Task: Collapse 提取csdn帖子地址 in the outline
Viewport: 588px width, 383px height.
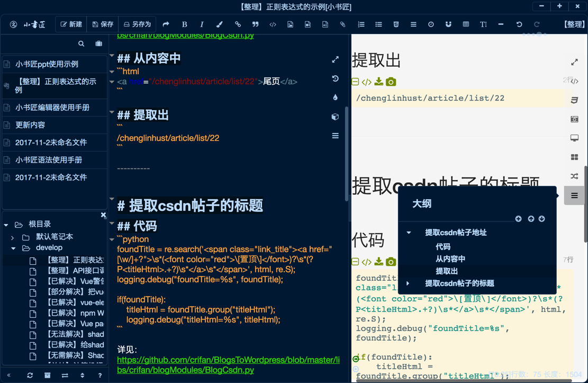Action: [x=409, y=233]
